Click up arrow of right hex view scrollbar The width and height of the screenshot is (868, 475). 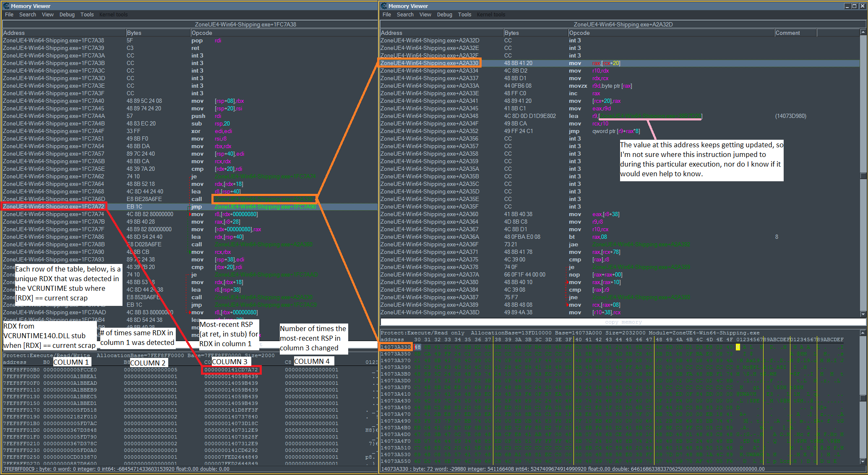pyautogui.click(x=863, y=332)
